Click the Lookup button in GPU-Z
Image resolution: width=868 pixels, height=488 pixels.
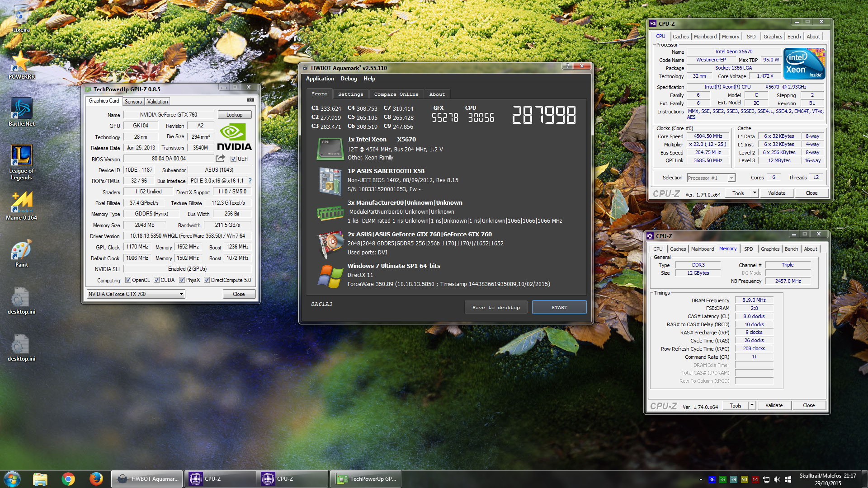click(x=234, y=115)
